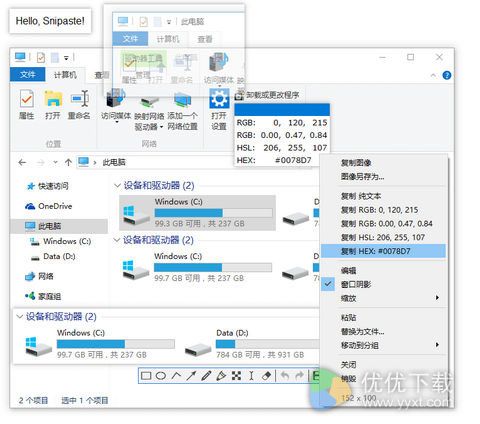The image size is (480, 424).
Task: Collapse 设备和驱动器 group above 784 GB Data drive
Action: 19,316
